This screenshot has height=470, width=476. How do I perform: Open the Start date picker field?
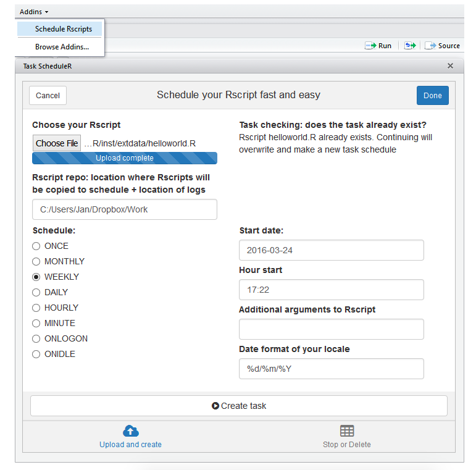pyautogui.click(x=331, y=250)
